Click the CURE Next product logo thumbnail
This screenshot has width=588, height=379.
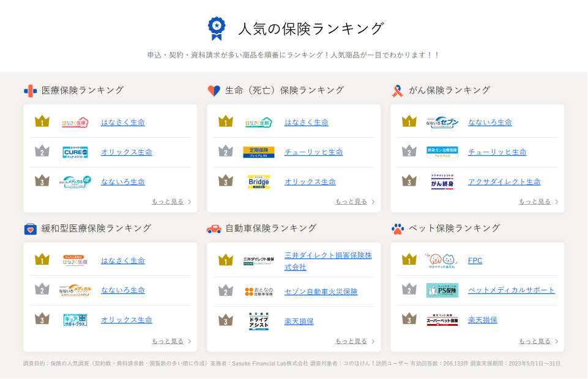[x=75, y=152]
